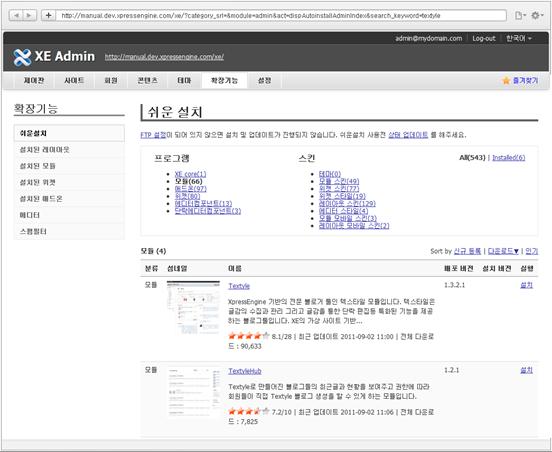Switch to the 콘텐츠 navigation tab

pos(148,81)
